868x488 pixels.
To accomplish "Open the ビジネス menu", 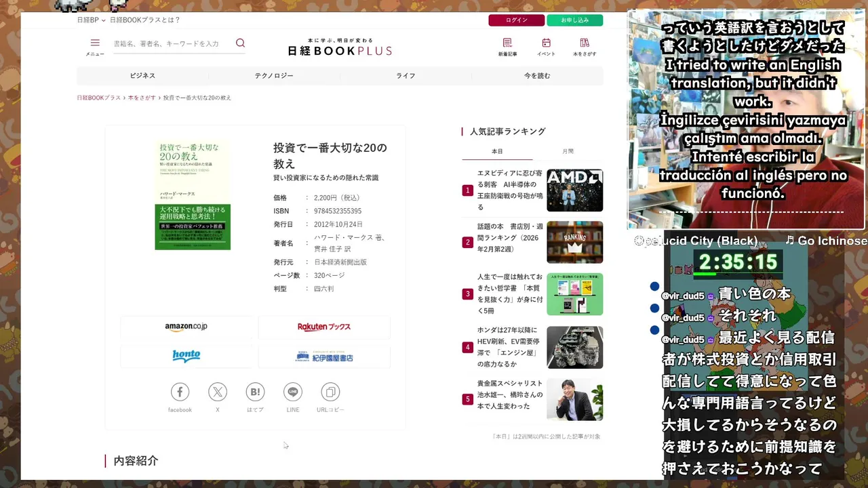I will click(142, 76).
